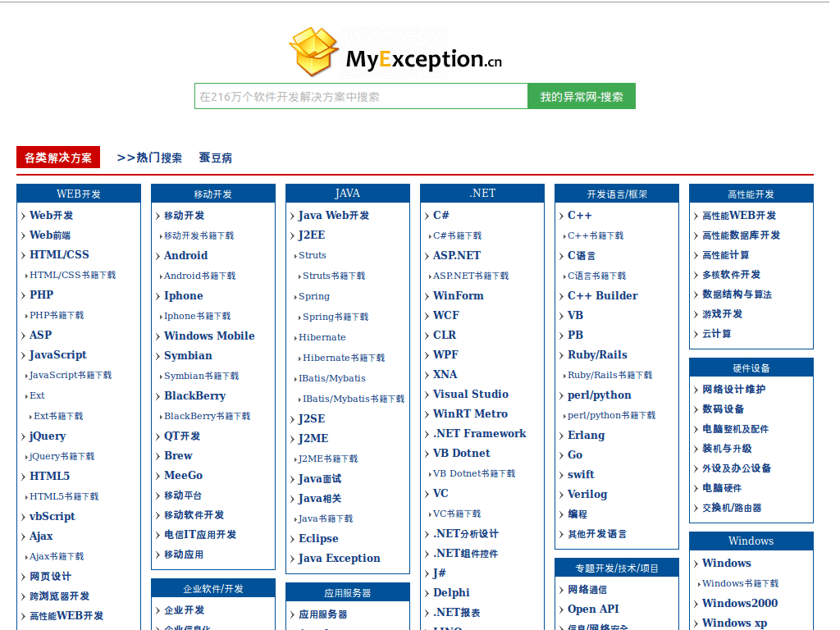Open the Eclipse link
This screenshot has height=630, width=840.
point(318,539)
